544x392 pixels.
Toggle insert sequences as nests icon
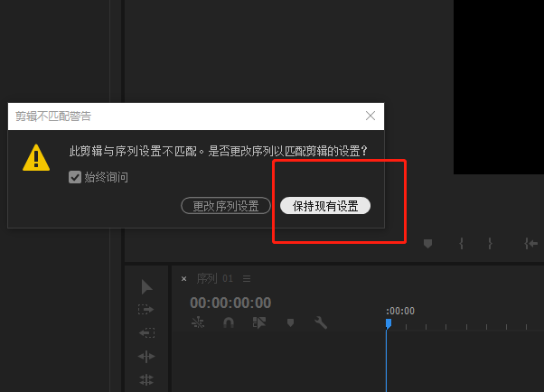tap(199, 322)
